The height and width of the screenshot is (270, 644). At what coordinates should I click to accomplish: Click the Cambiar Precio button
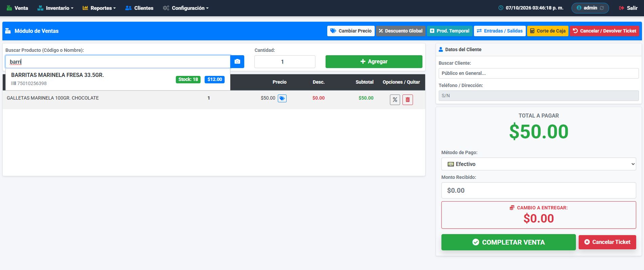coord(351,31)
